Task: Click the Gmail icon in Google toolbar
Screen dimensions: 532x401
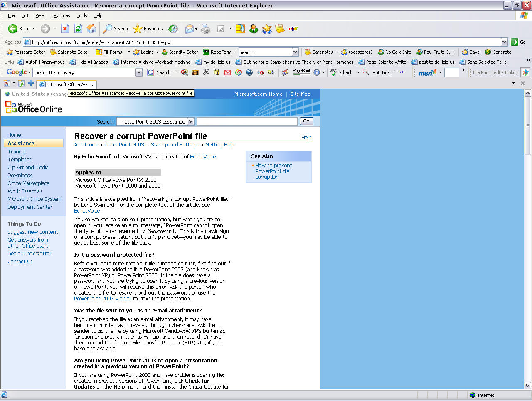Action: (227, 72)
